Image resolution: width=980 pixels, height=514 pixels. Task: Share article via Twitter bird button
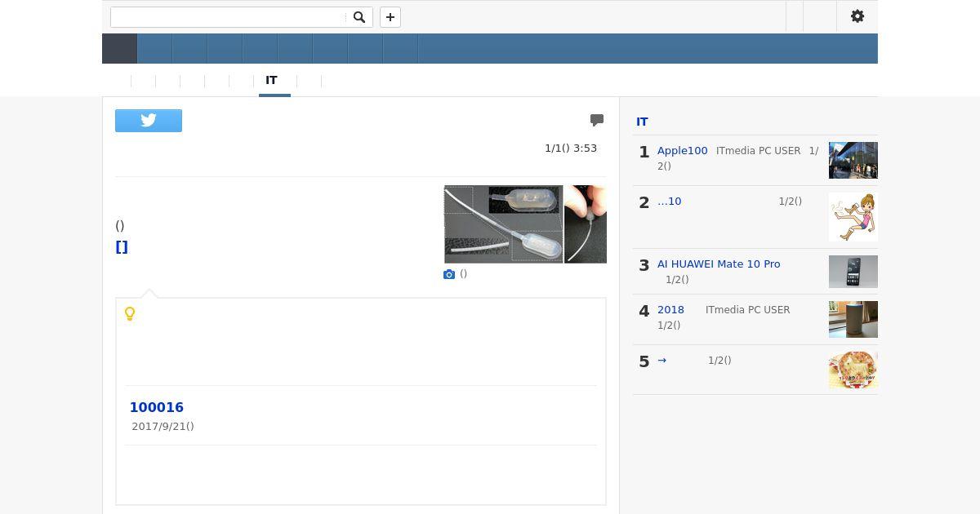click(149, 121)
